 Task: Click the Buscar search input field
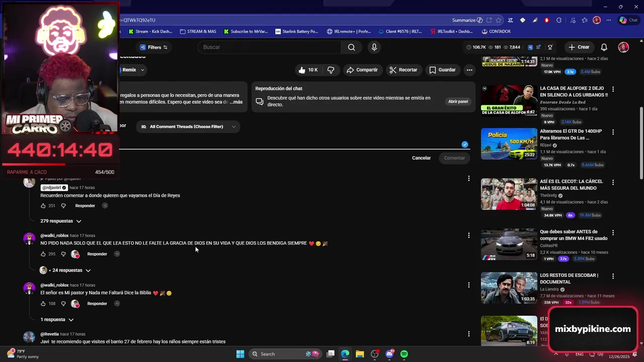coord(269,47)
